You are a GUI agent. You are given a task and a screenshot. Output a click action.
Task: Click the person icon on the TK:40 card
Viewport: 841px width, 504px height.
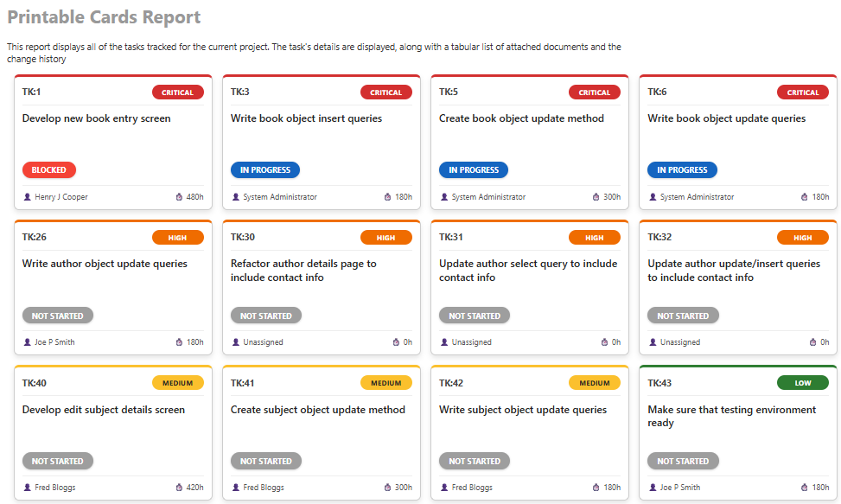[x=28, y=488]
